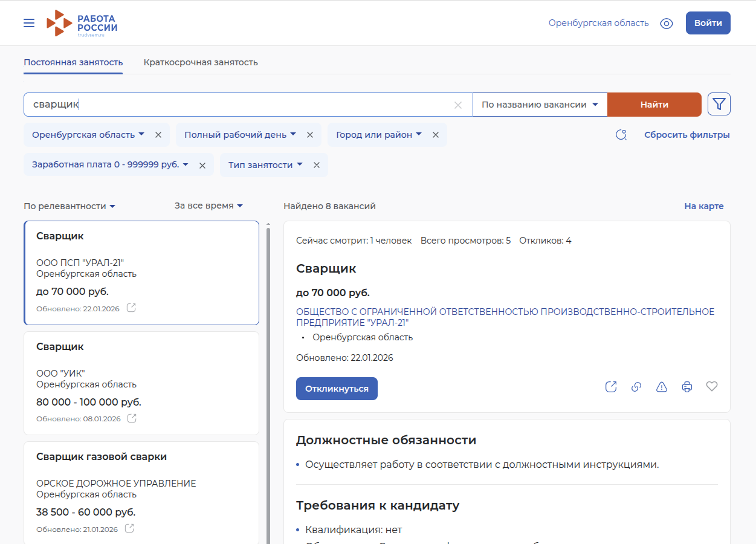Viewport: 756px width, 544px height.
Task: Remove the Заработная плата filter
Action: [x=202, y=165]
